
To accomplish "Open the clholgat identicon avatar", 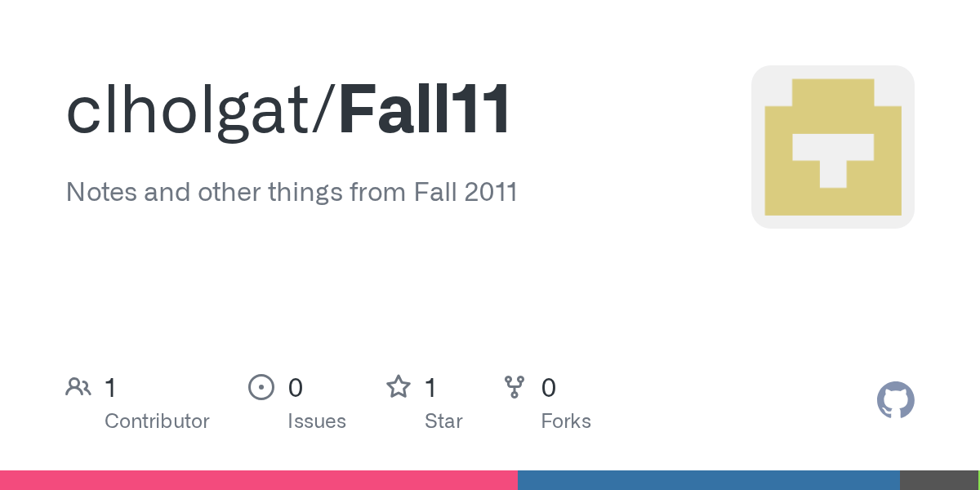I will [x=832, y=147].
